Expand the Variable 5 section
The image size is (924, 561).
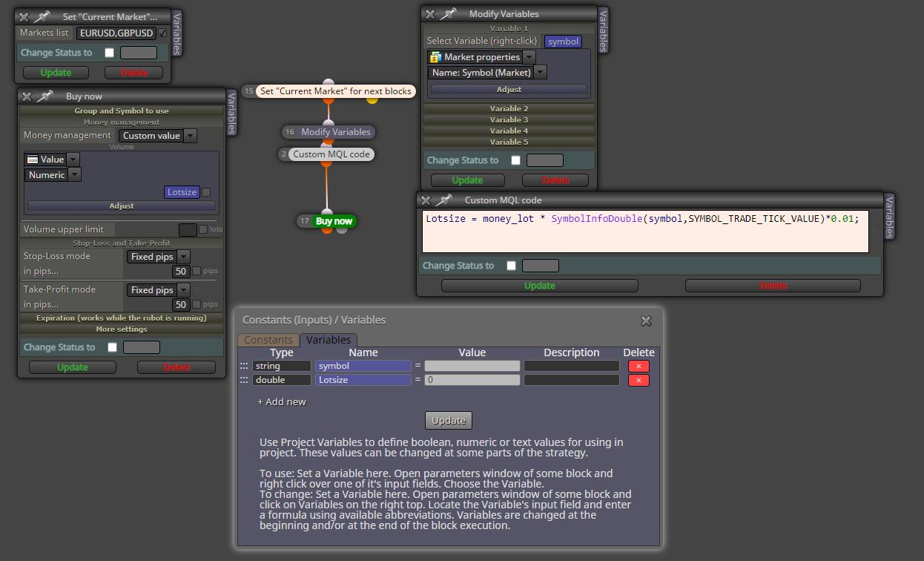(x=509, y=142)
